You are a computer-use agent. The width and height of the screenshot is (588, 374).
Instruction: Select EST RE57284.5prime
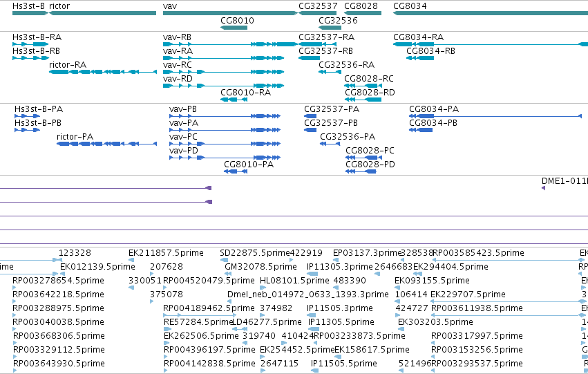click(199, 323)
